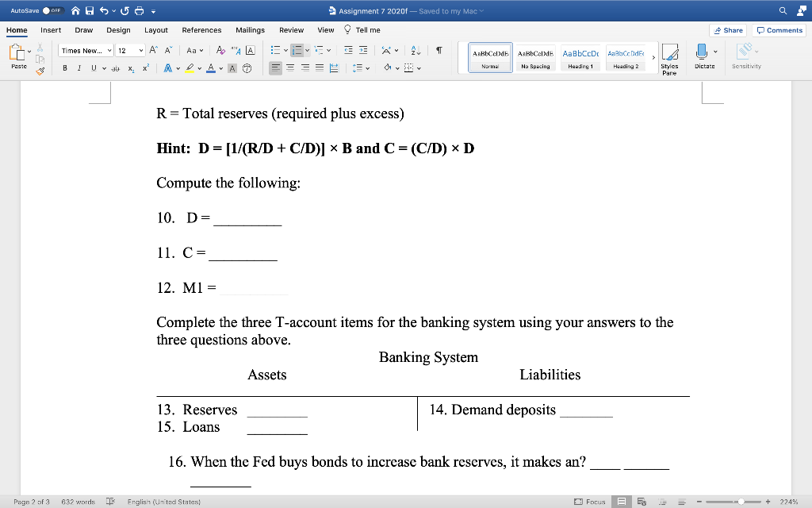812x508 pixels.
Task: Increase font size with the larger A
Action: 153,50
